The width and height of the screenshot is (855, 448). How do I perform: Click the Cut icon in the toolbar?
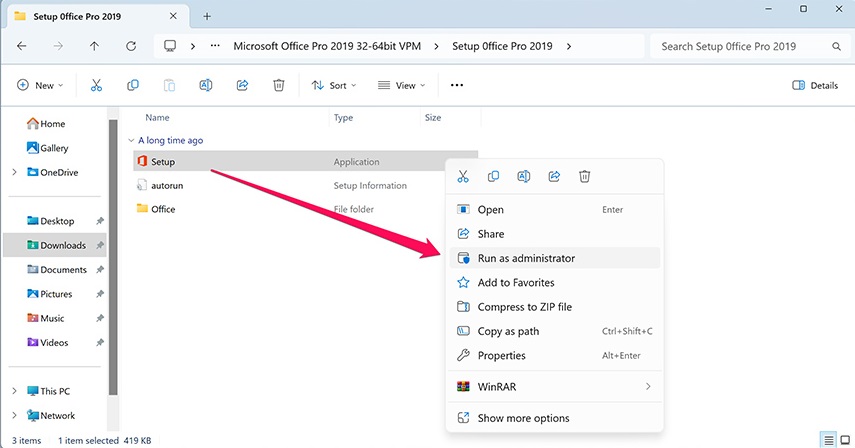(x=96, y=85)
